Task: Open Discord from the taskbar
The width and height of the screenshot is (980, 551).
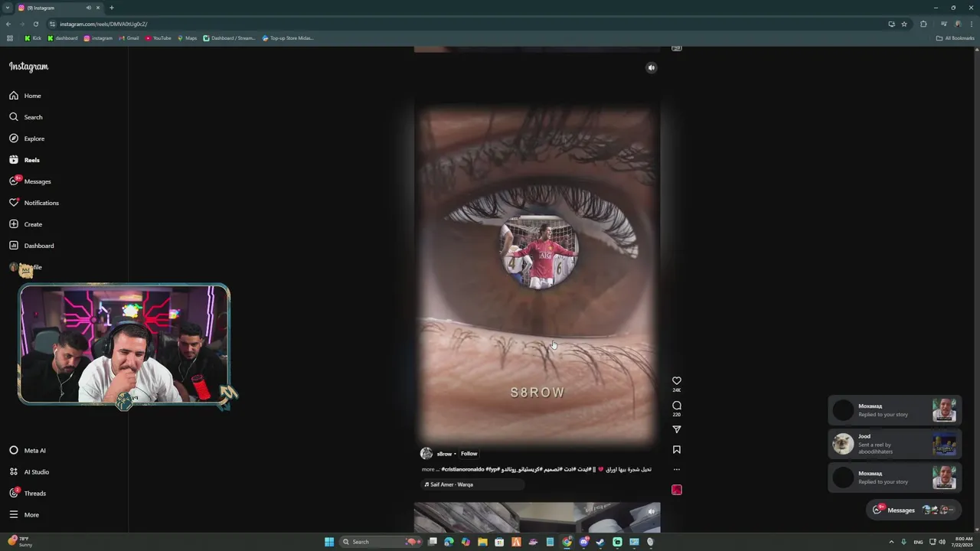Action: click(583, 542)
